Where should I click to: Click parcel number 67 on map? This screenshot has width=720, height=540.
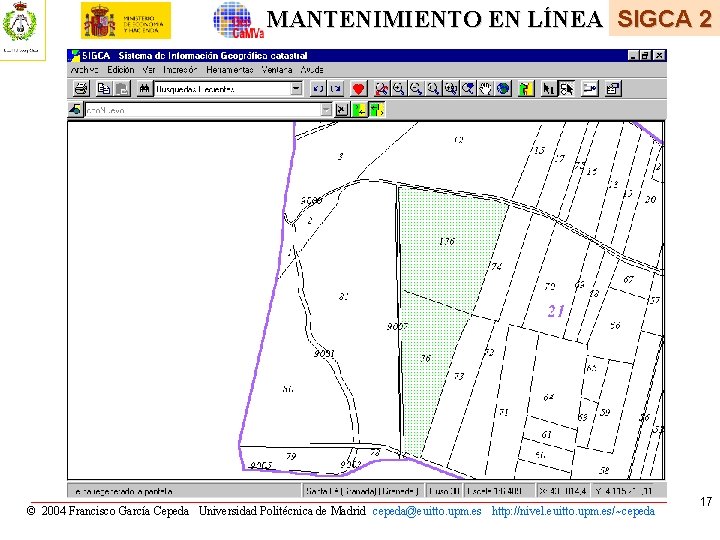pos(628,279)
